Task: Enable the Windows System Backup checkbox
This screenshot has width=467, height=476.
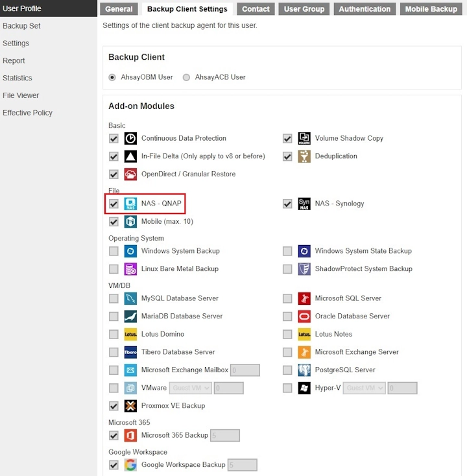Action: pyautogui.click(x=114, y=251)
